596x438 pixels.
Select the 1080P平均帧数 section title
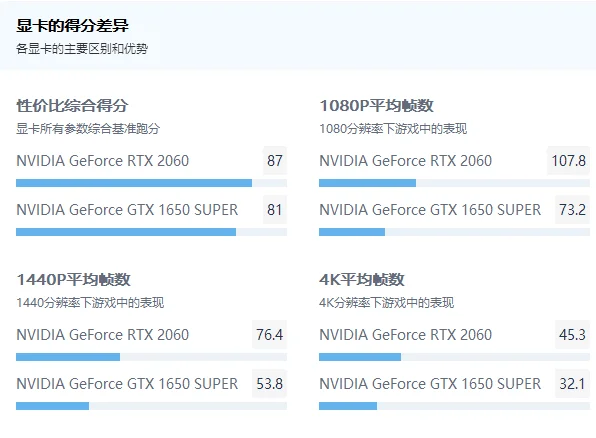tap(376, 106)
